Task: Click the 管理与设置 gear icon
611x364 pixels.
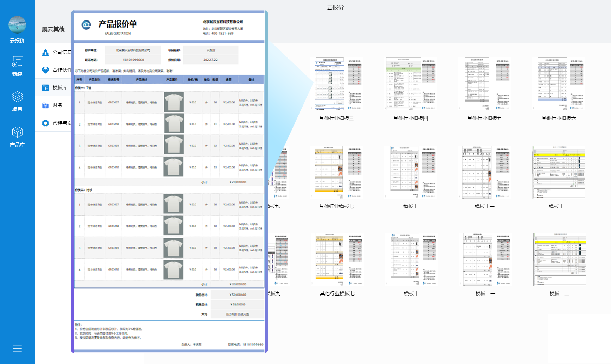Action: [46, 123]
